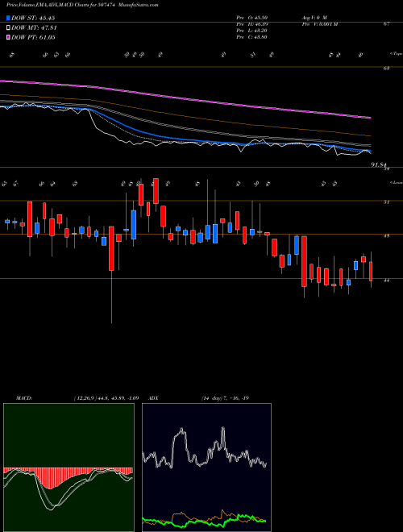Open the MACD histogram chart panel
This screenshot has width=403, height=532.
[69, 468]
